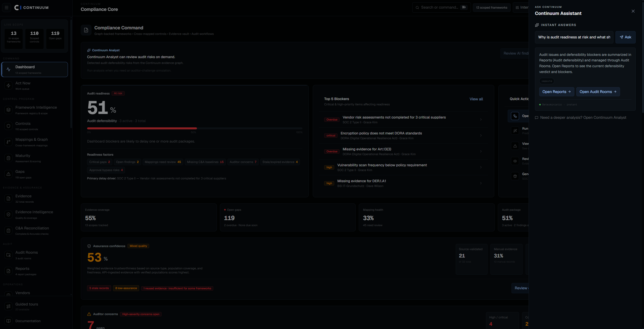The width and height of the screenshot is (644, 329).
Task: Click the Critical gaps 2 chip
Action: (x=99, y=162)
